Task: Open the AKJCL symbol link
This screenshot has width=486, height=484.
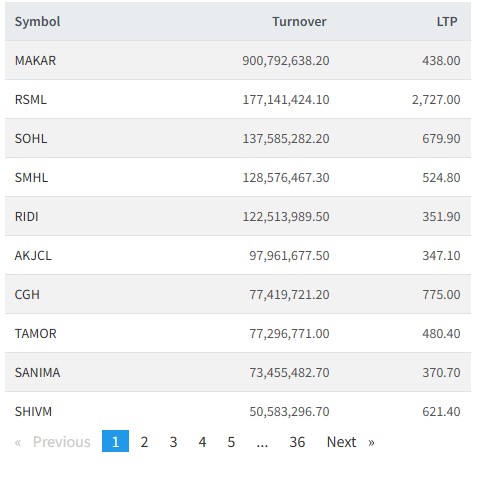Action: point(33,256)
